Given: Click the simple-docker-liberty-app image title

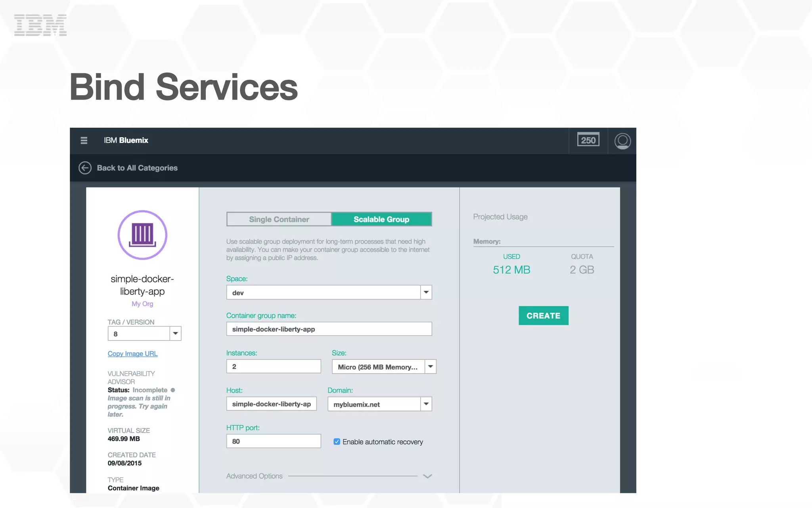Looking at the screenshot, I should pyautogui.click(x=142, y=285).
